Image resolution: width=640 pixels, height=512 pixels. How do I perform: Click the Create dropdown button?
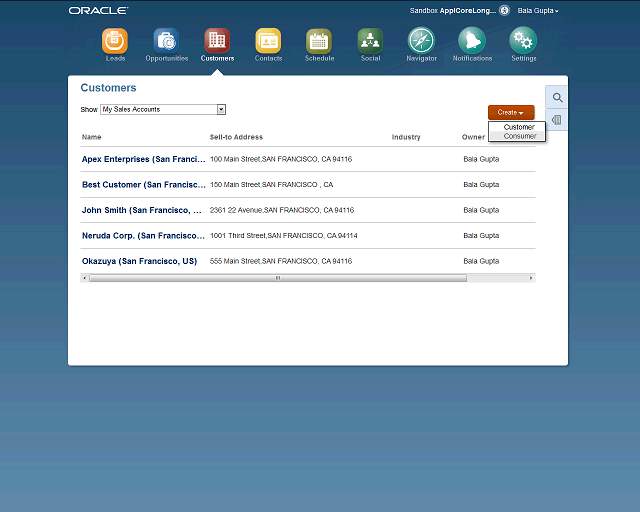click(511, 112)
